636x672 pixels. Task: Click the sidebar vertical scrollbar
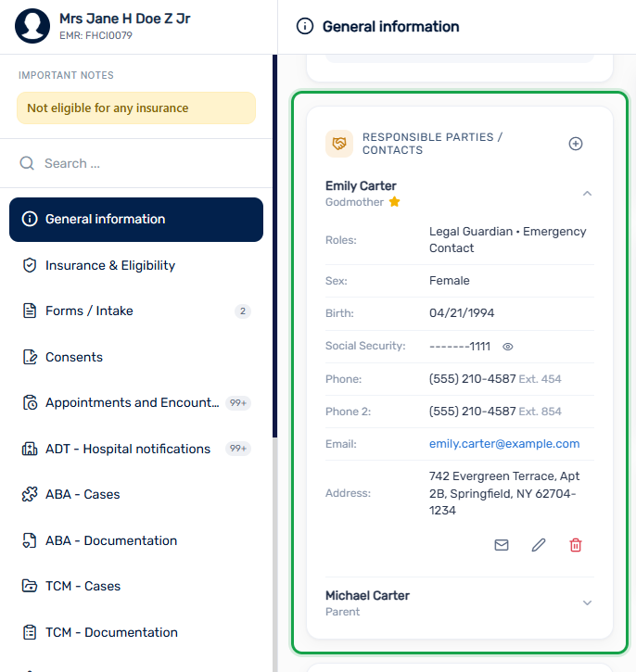tap(274, 247)
